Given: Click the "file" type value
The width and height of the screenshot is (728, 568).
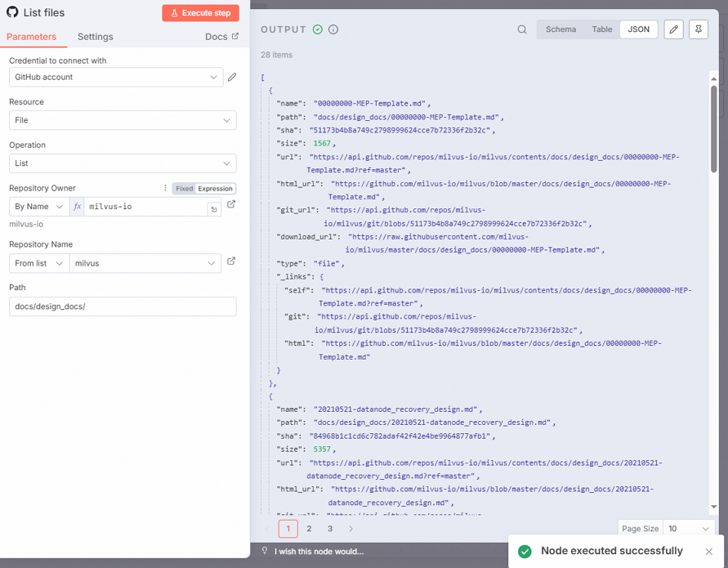Looking at the screenshot, I should point(327,263).
